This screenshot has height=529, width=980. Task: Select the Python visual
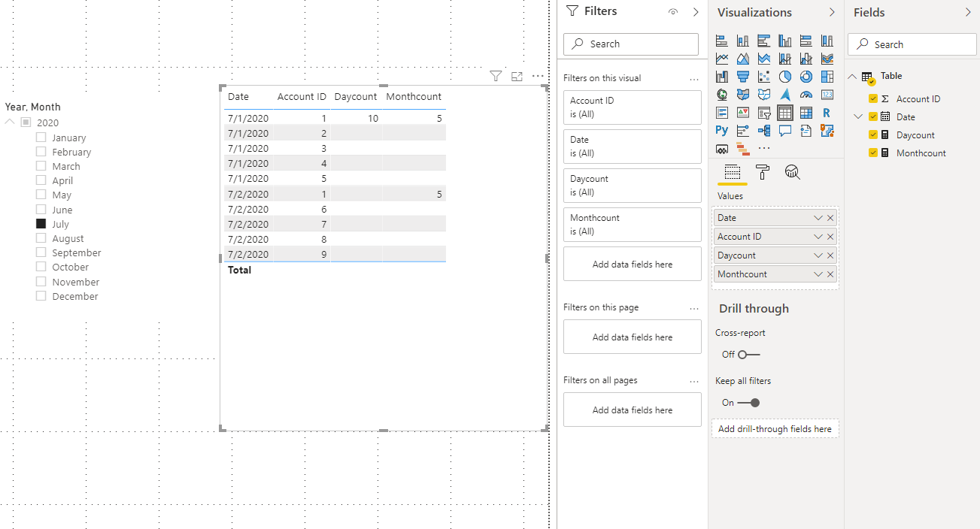(722, 131)
